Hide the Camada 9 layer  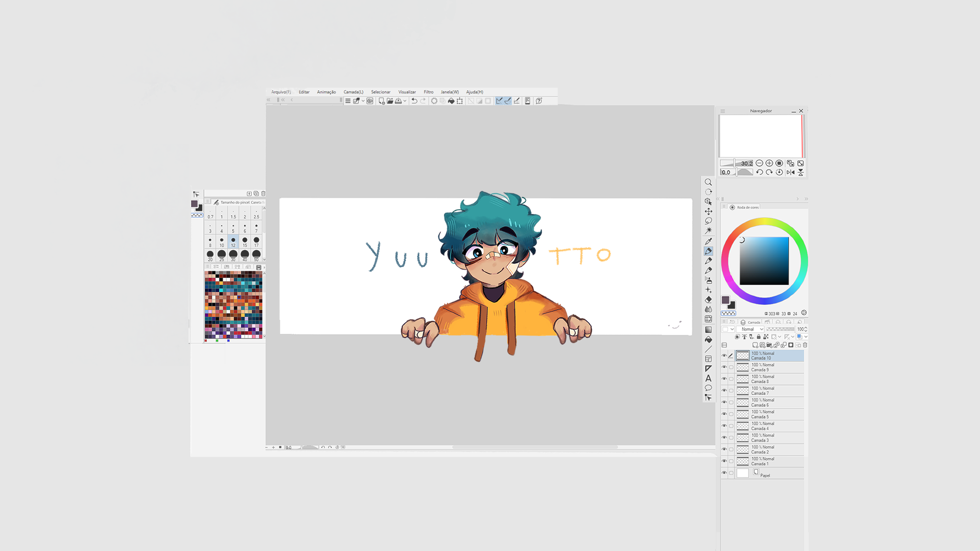(x=724, y=367)
